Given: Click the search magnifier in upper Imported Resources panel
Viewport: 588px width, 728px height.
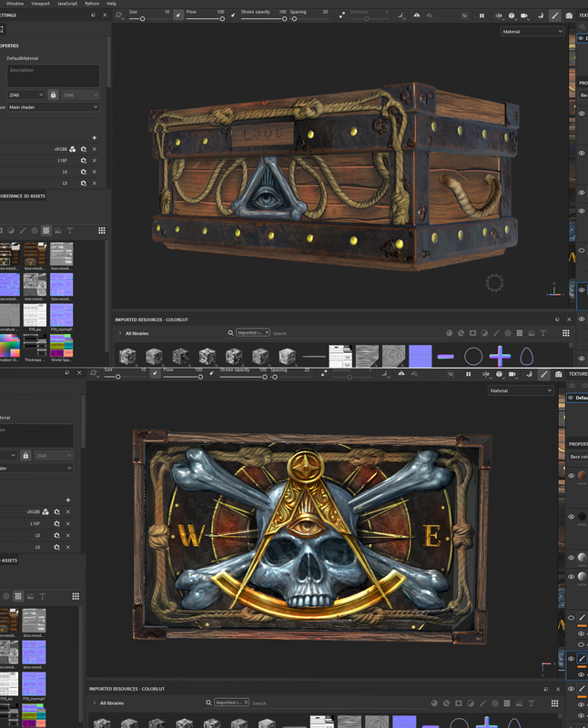Looking at the screenshot, I should coord(230,333).
